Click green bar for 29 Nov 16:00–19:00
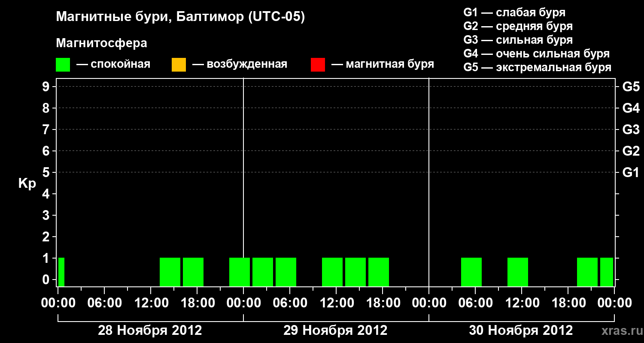644x343 pixels. [379, 272]
